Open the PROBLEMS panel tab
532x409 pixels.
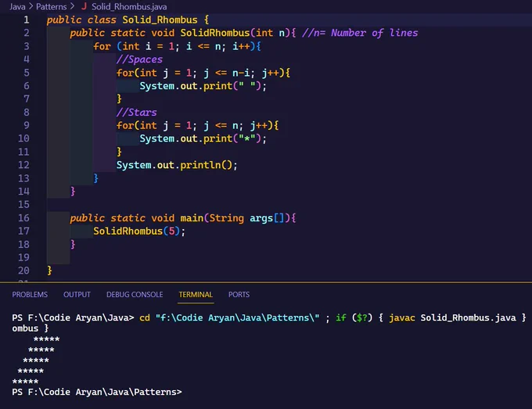click(30, 294)
